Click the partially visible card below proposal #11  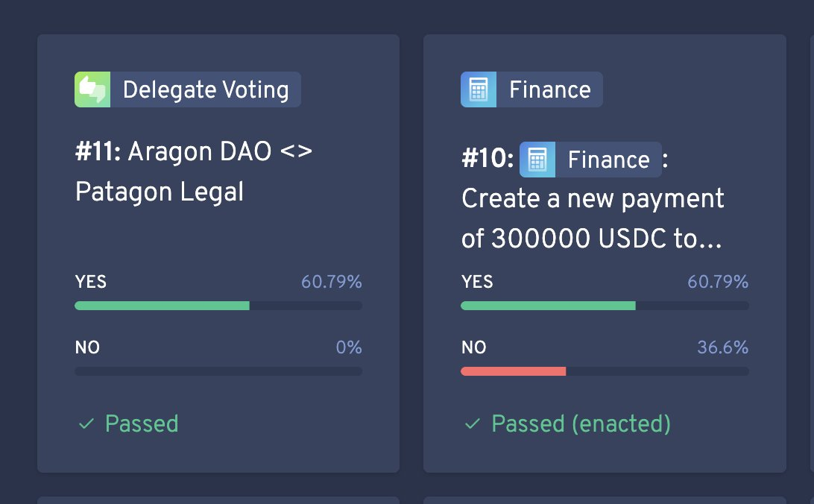click(x=218, y=501)
